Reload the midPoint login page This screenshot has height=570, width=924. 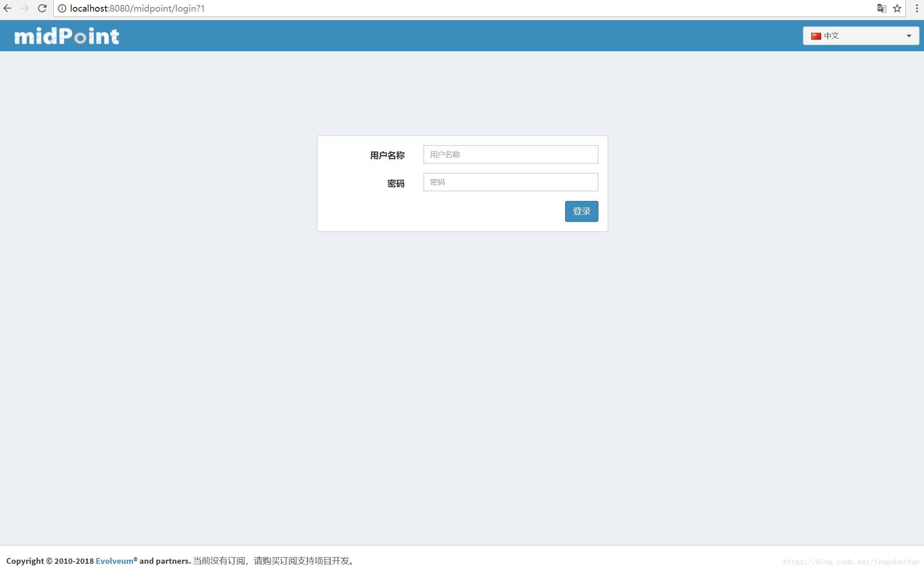tap(42, 8)
